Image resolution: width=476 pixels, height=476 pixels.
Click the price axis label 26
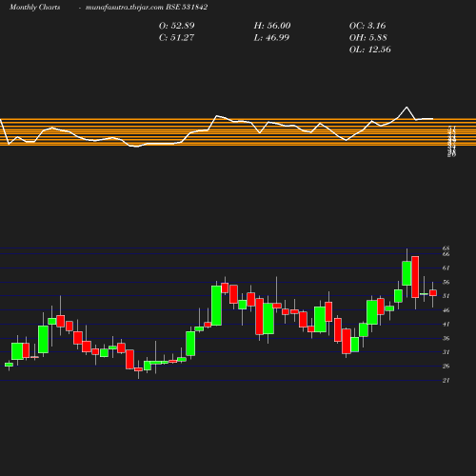click(x=446, y=367)
